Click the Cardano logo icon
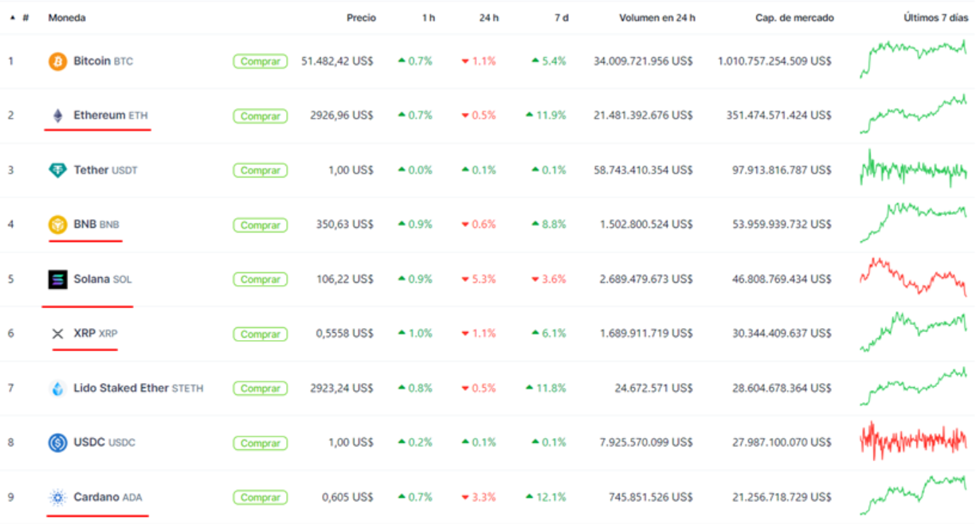This screenshot has width=980, height=524. [57, 498]
